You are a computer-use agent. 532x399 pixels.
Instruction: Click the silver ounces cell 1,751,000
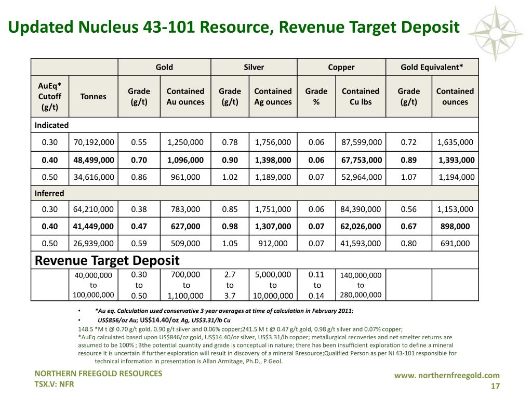point(273,209)
